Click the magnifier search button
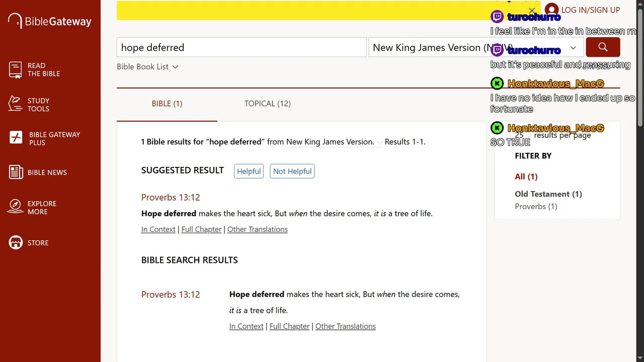 pos(603,47)
